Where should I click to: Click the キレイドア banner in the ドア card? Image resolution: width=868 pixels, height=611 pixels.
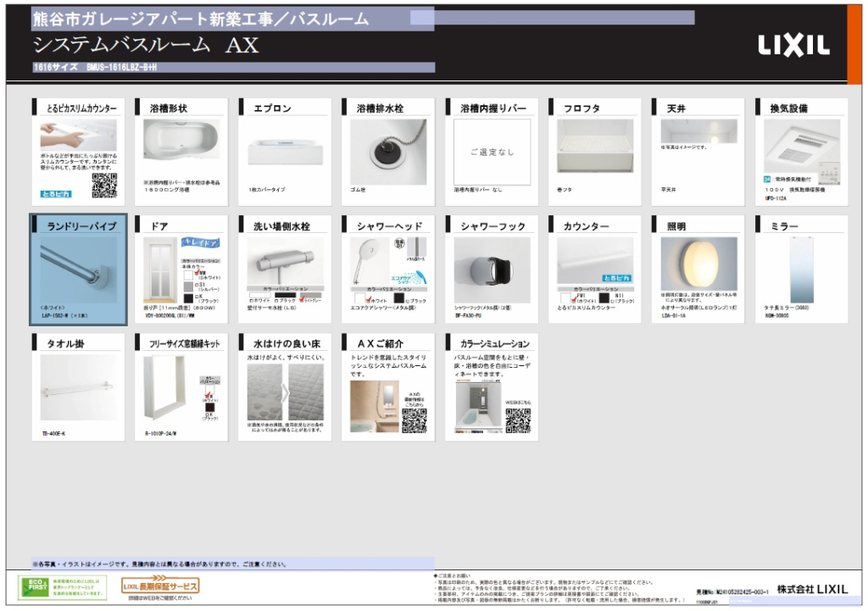[x=201, y=242]
